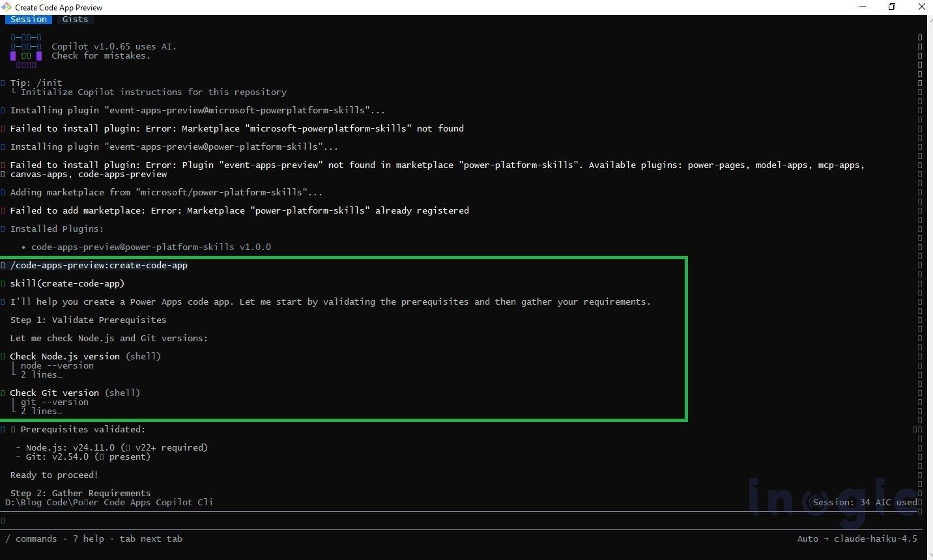Image resolution: width=933 pixels, height=560 pixels.
Task: Select the "I'll help you create a Power Apps code app" line
Action: (330, 301)
